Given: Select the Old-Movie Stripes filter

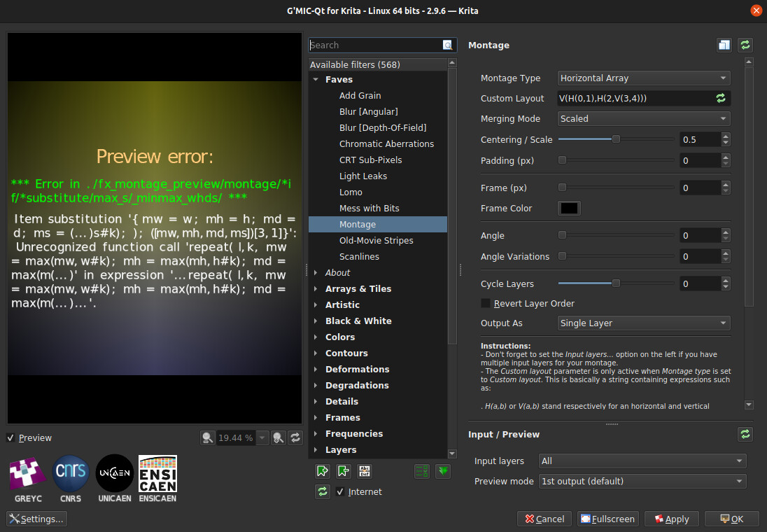Looking at the screenshot, I should 376,240.
